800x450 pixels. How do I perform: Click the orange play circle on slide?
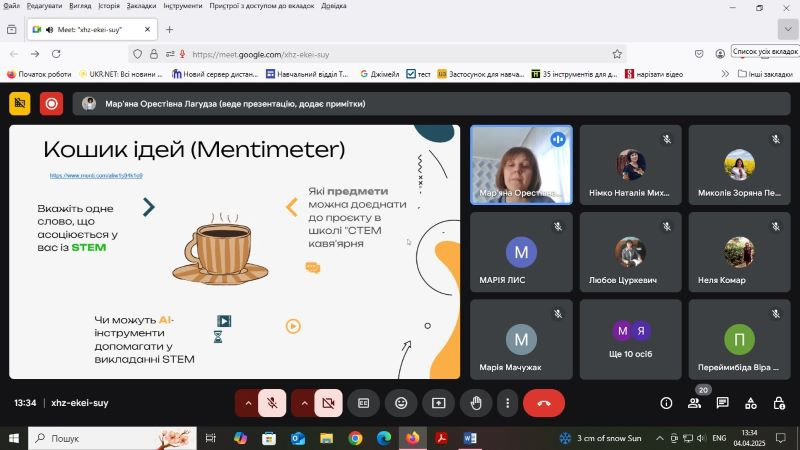[293, 326]
